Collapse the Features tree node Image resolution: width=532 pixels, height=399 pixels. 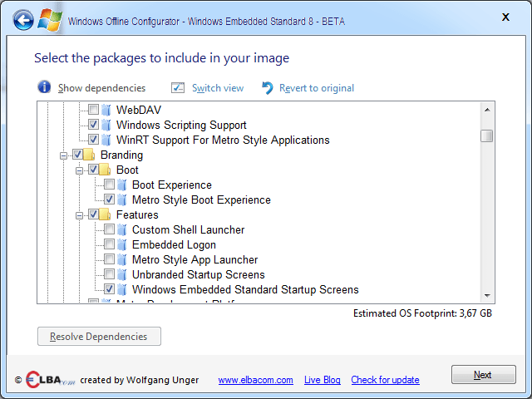click(79, 215)
